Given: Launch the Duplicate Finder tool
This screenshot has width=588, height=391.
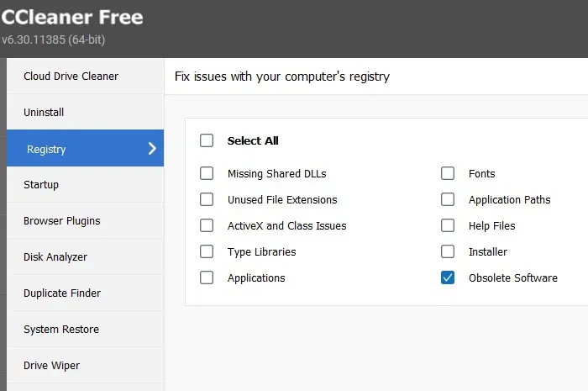Looking at the screenshot, I should click(x=85, y=293).
